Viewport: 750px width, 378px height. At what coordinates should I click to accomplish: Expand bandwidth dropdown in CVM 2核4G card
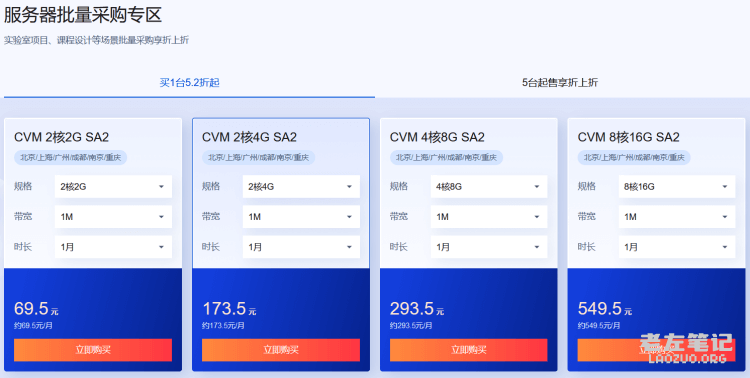(301, 217)
